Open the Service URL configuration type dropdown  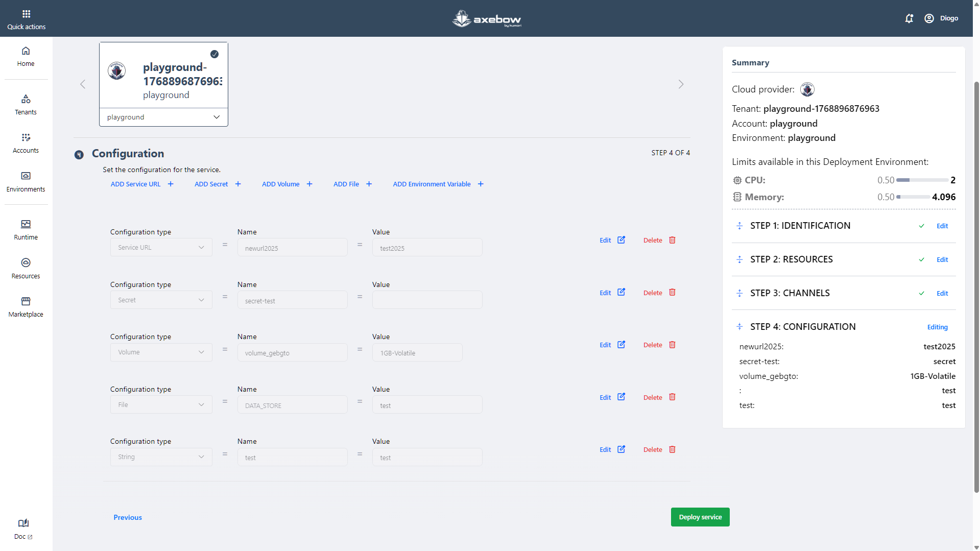tap(161, 248)
